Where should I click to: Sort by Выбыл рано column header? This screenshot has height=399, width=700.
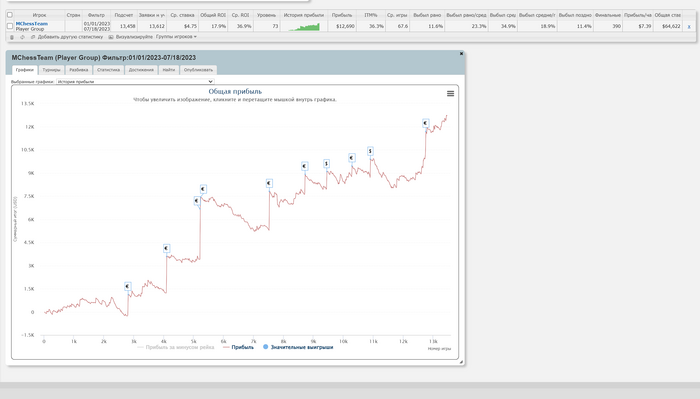pyautogui.click(x=427, y=15)
